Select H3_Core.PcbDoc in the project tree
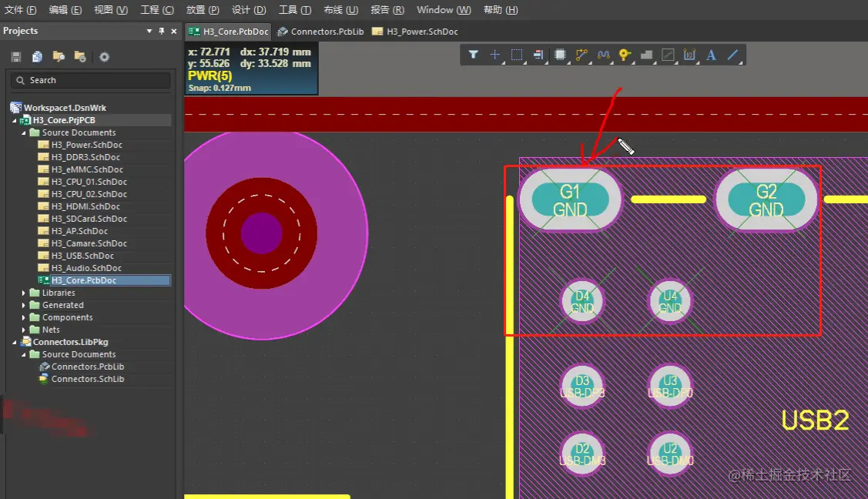 84,280
